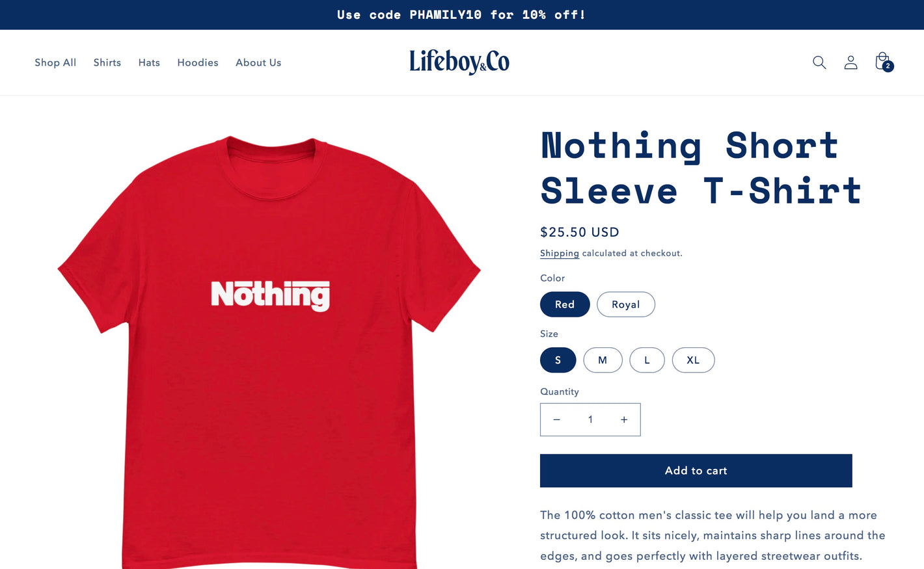The image size is (924, 569).
Task: Go to the Hoodies menu item
Action: [198, 62]
